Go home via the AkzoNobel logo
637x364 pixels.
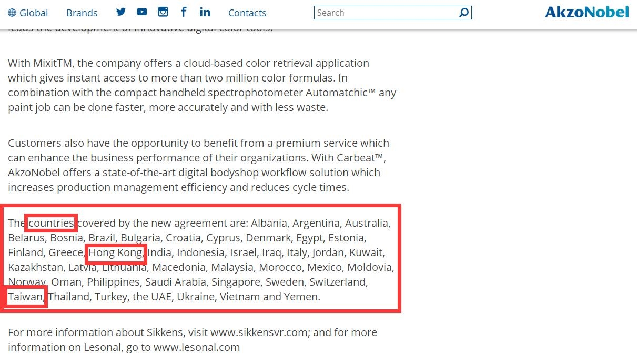[587, 12]
